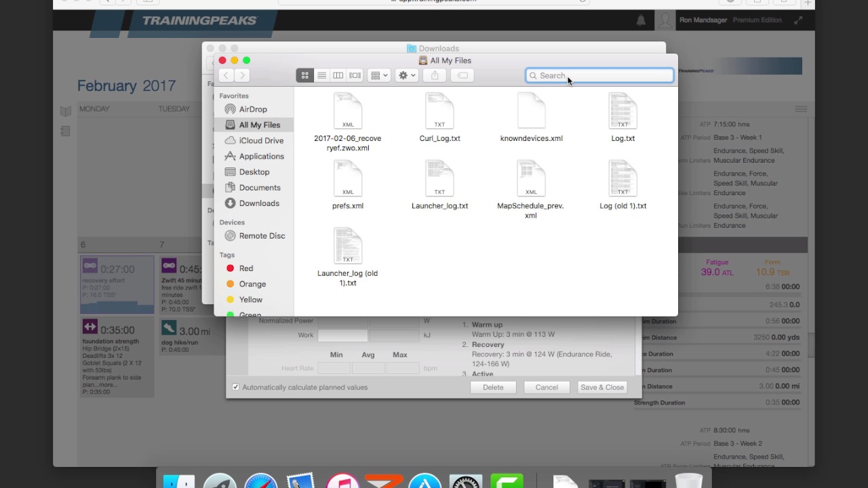Select the prefs.xml file
Viewport: 868px width, 488px height.
click(x=348, y=184)
